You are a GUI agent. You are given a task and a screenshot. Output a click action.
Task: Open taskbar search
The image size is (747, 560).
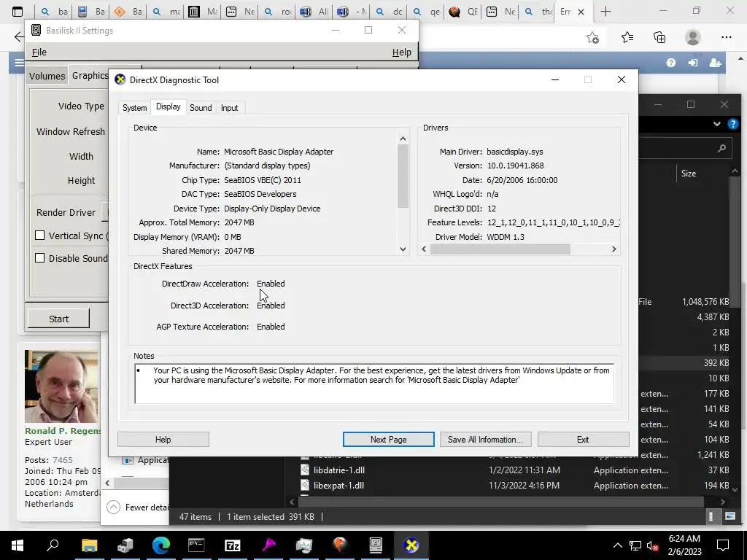click(53, 545)
